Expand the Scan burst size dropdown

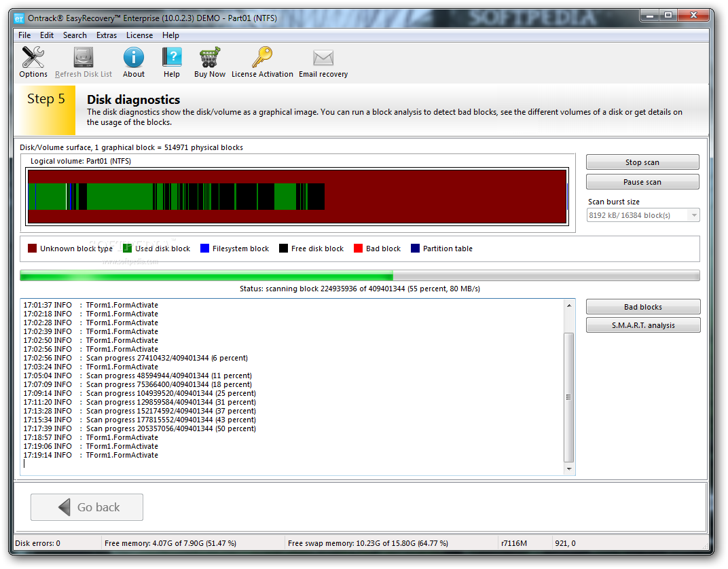click(694, 215)
